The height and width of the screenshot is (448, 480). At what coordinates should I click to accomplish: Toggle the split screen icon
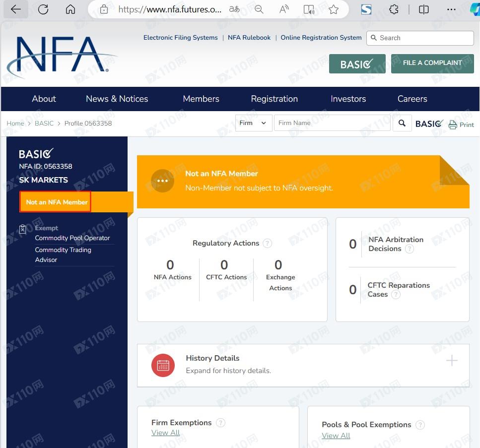(x=424, y=9)
